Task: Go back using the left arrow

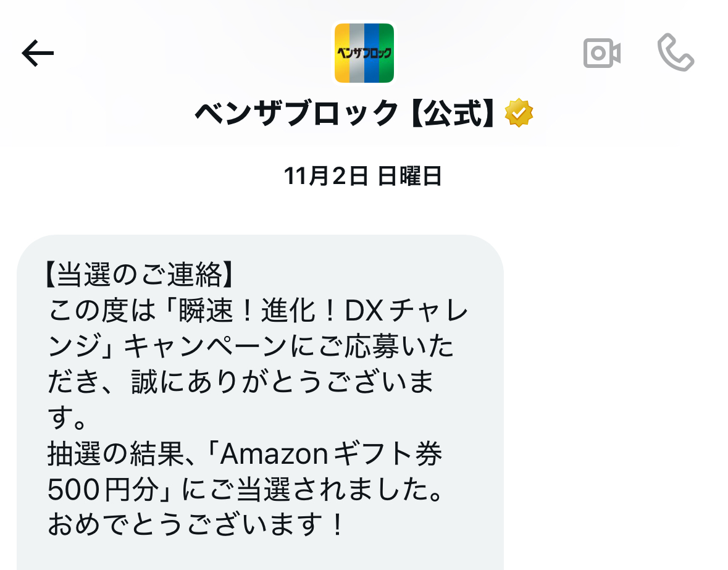Action: click(38, 53)
